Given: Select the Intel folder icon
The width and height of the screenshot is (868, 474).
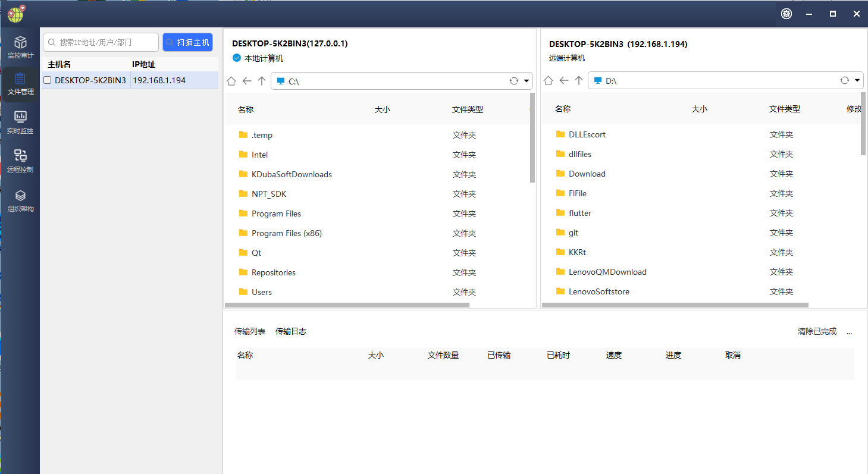Looking at the screenshot, I should coord(243,154).
